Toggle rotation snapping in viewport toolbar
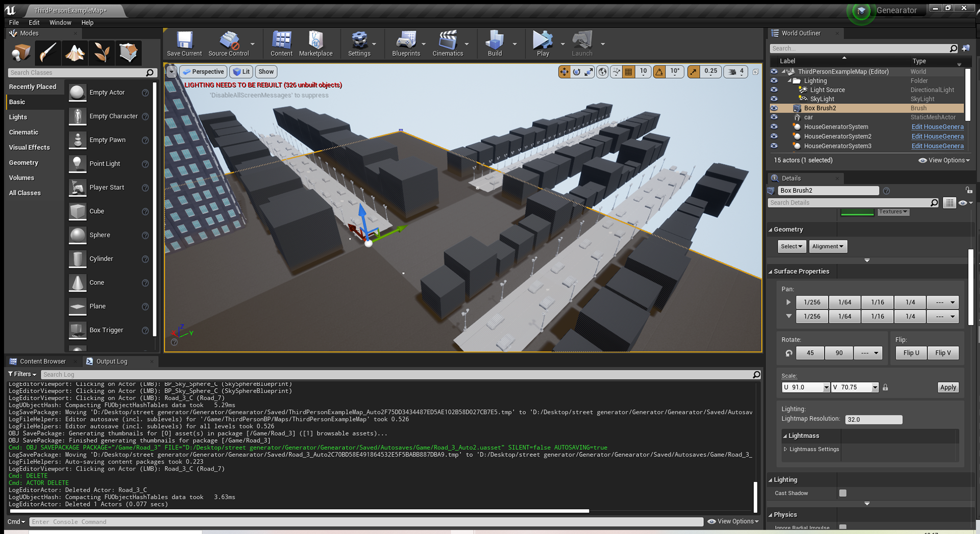The width and height of the screenshot is (980, 534). click(x=659, y=72)
